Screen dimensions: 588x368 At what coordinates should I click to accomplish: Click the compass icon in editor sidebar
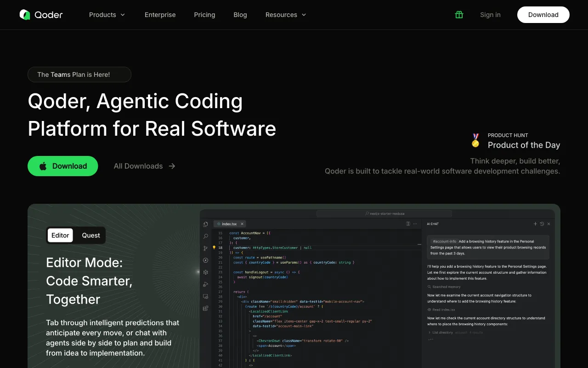coord(205,260)
